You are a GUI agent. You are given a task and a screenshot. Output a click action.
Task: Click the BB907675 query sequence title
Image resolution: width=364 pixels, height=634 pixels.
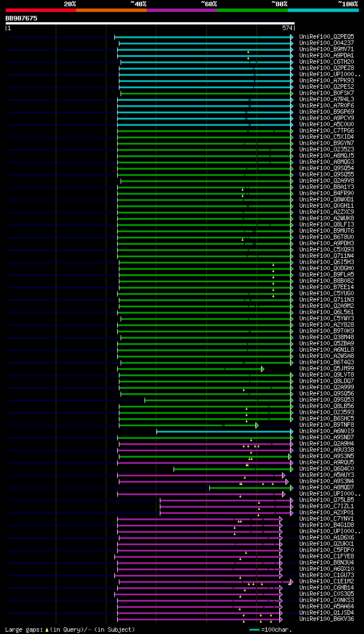(22, 18)
